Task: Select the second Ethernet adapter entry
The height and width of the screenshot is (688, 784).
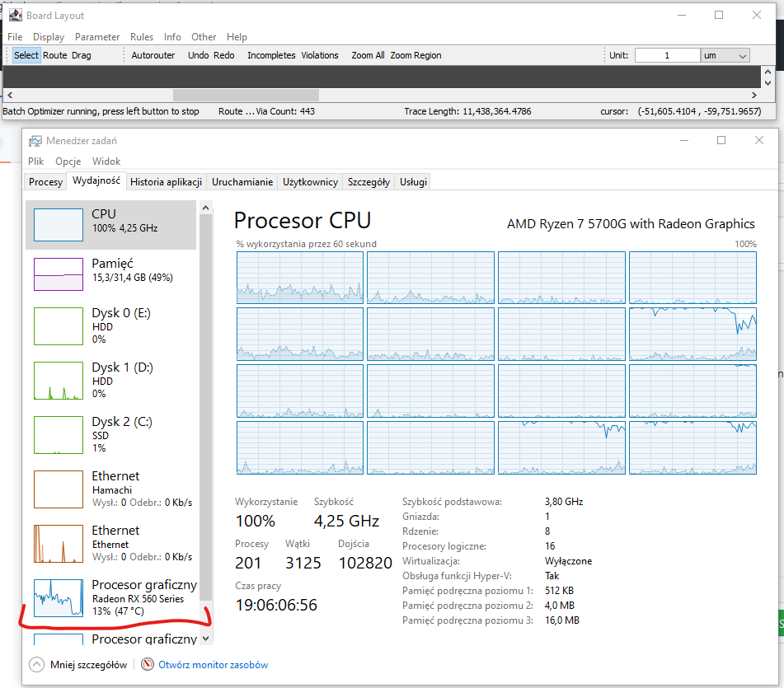Action: coord(111,544)
